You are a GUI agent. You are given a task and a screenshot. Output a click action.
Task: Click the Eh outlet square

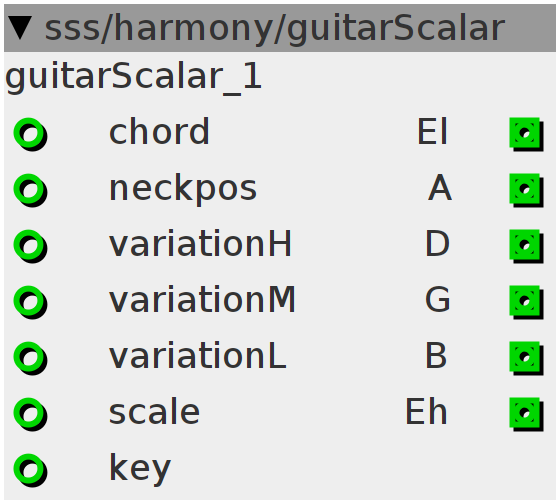(x=526, y=414)
